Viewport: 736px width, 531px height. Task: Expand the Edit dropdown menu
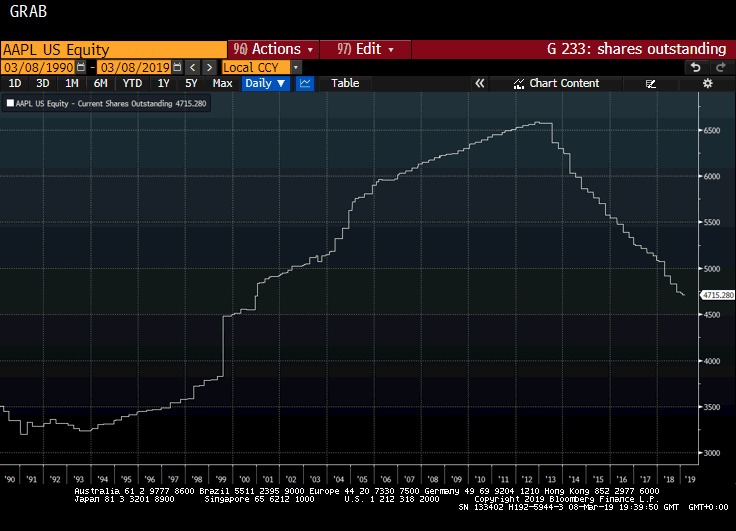click(x=365, y=49)
